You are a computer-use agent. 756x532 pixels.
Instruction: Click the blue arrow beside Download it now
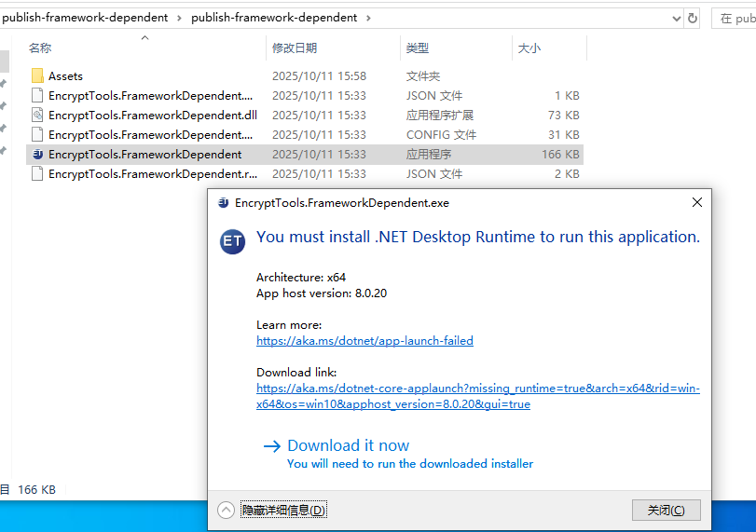pyautogui.click(x=272, y=445)
